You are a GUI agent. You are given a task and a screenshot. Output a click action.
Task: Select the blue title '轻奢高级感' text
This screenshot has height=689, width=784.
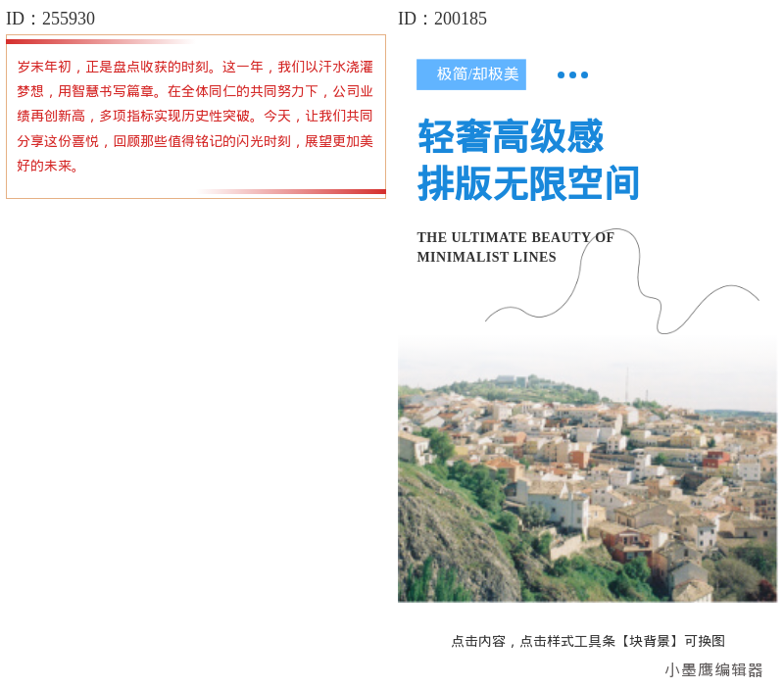click(x=512, y=138)
